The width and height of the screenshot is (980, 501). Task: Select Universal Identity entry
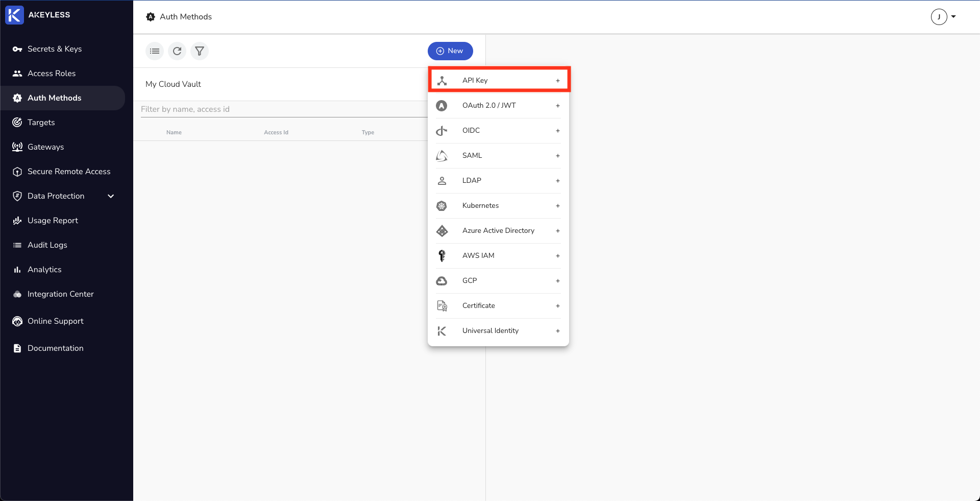click(499, 331)
